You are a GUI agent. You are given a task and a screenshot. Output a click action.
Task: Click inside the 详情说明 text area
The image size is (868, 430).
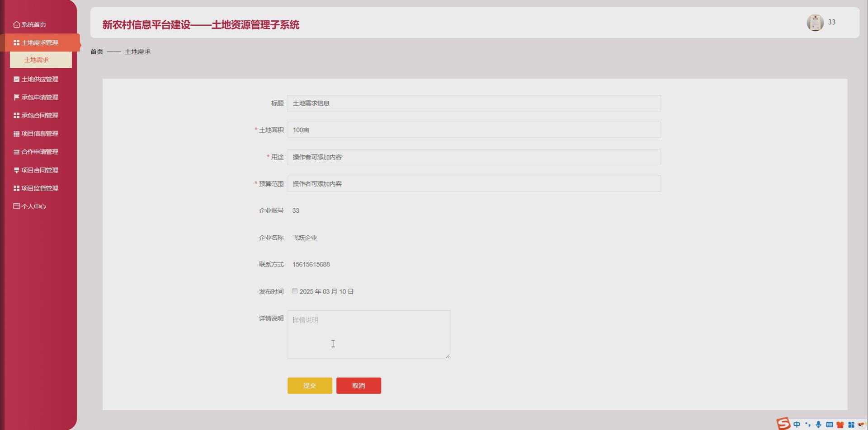(x=369, y=334)
